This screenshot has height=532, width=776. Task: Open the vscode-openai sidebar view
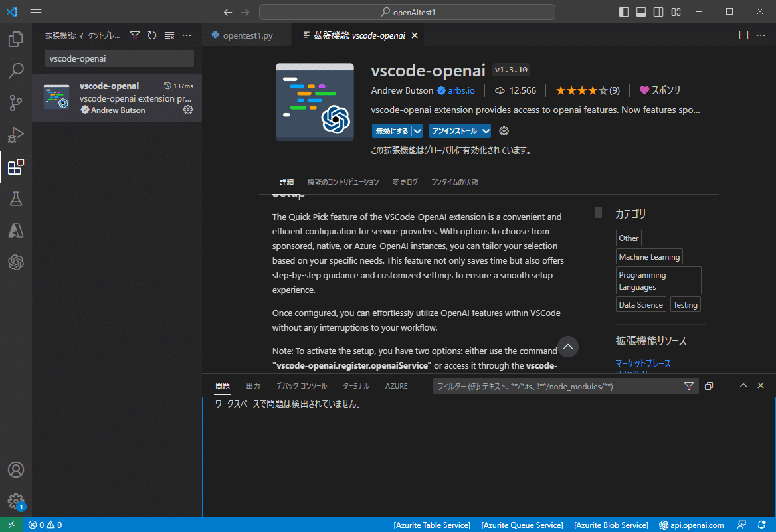pos(16,262)
